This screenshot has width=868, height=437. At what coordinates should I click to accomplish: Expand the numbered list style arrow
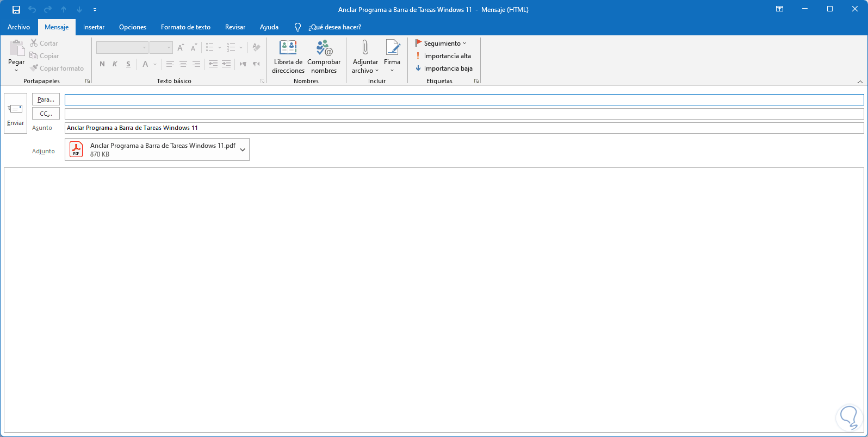(x=241, y=48)
